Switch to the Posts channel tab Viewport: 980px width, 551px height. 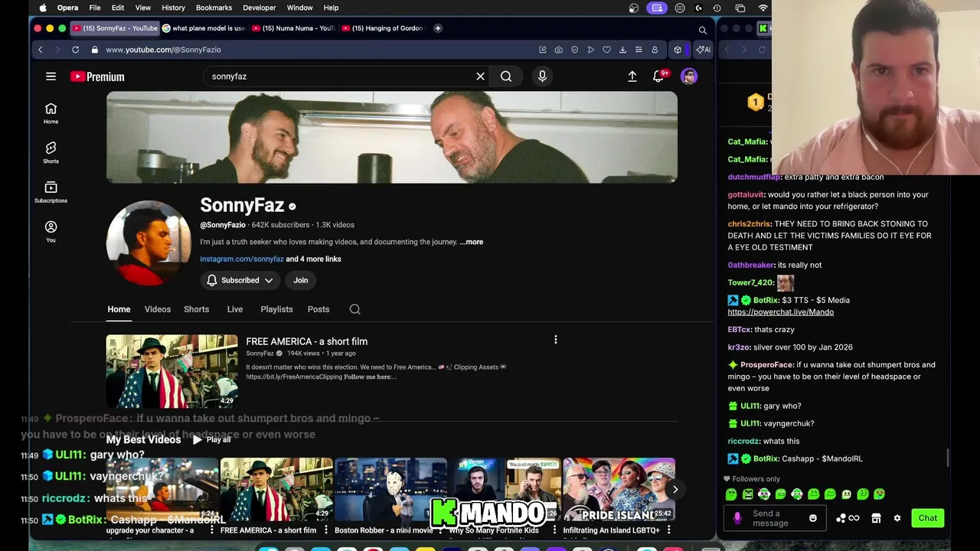[x=318, y=309]
